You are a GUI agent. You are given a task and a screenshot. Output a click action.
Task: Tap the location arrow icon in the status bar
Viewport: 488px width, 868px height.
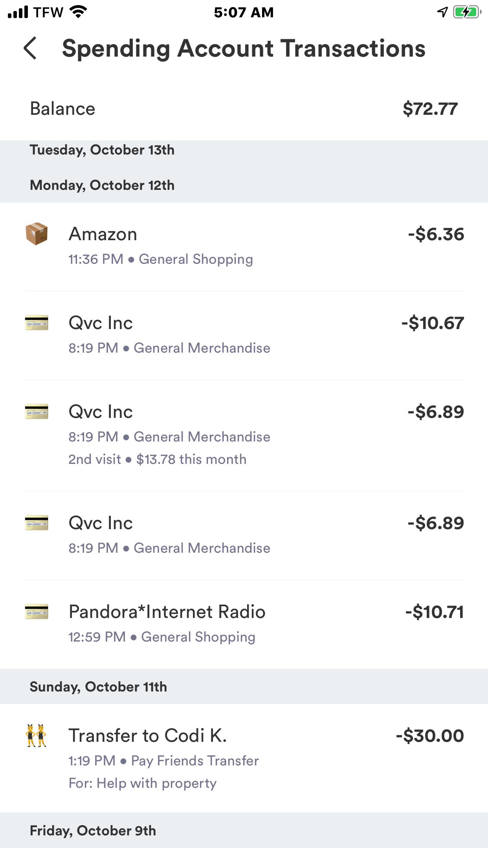442,12
